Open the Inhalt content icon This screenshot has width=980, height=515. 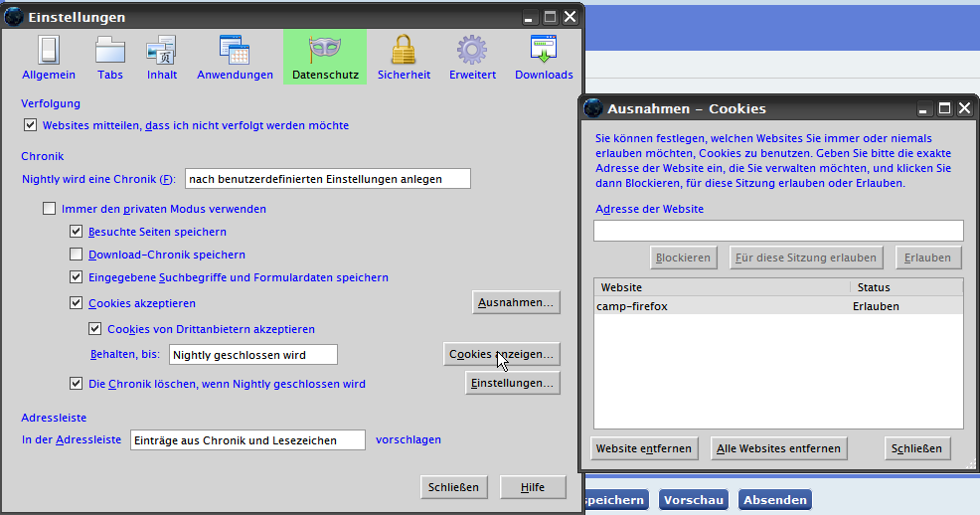[x=161, y=50]
